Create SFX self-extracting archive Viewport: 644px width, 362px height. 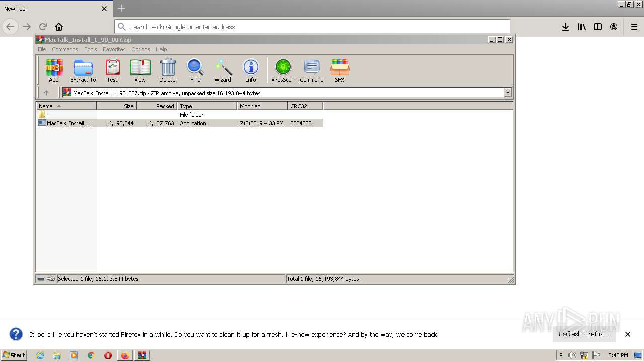(340, 70)
